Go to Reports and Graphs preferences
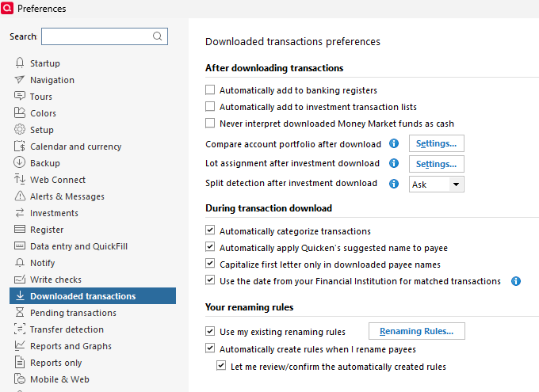The width and height of the screenshot is (539, 392). (x=71, y=346)
